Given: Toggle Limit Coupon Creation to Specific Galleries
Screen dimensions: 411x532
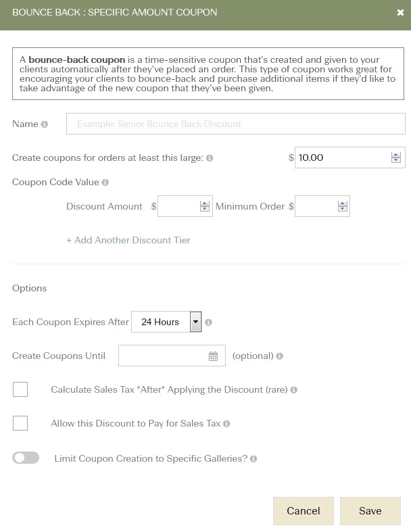Looking at the screenshot, I should [x=26, y=458].
